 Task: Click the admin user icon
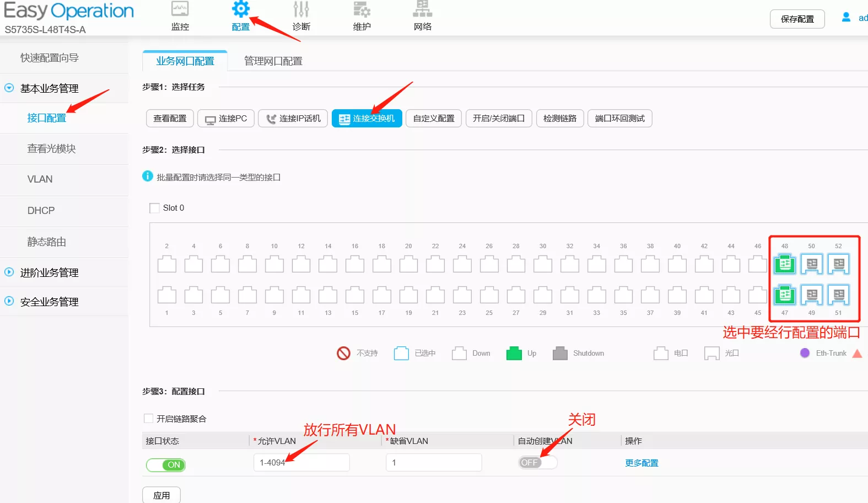pos(846,18)
